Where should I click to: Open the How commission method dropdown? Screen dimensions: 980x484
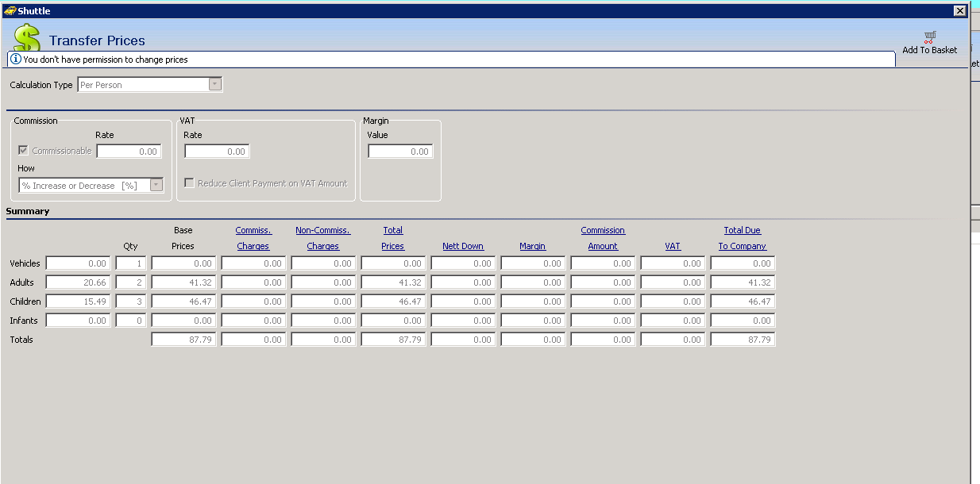(x=156, y=185)
